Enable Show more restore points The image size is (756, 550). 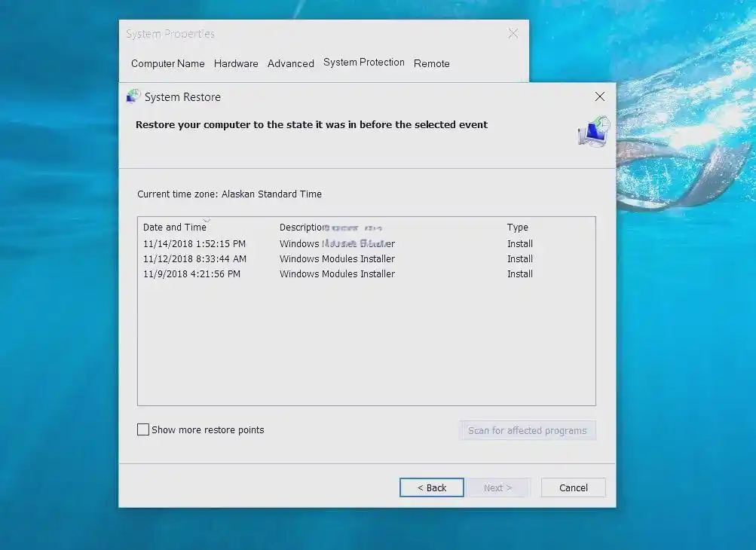143,429
